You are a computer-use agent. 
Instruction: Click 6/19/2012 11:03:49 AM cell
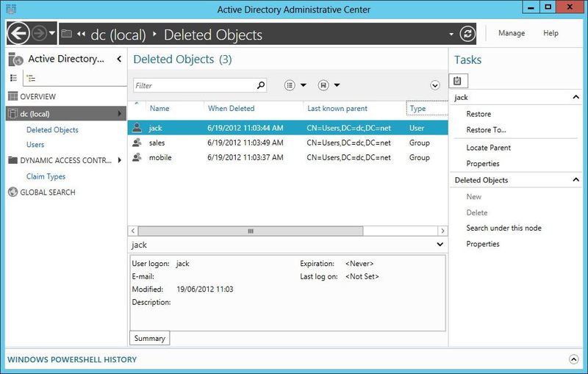pyautogui.click(x=245, y=143)
